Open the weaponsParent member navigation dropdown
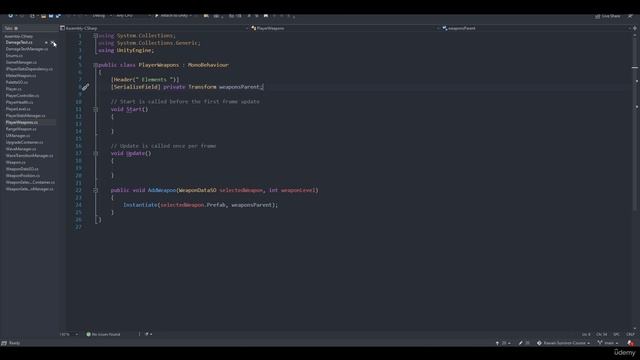The height and width of the screenshot is (360, 640). [536, 28]
